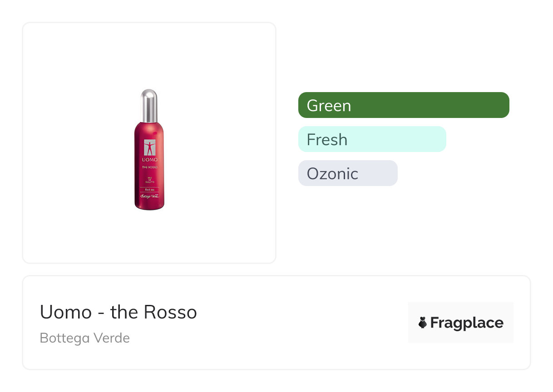The height and width of the screenshot is (392, 553).
Task: Click the thin line text under UOMO on the bottle
Action: 149,167
